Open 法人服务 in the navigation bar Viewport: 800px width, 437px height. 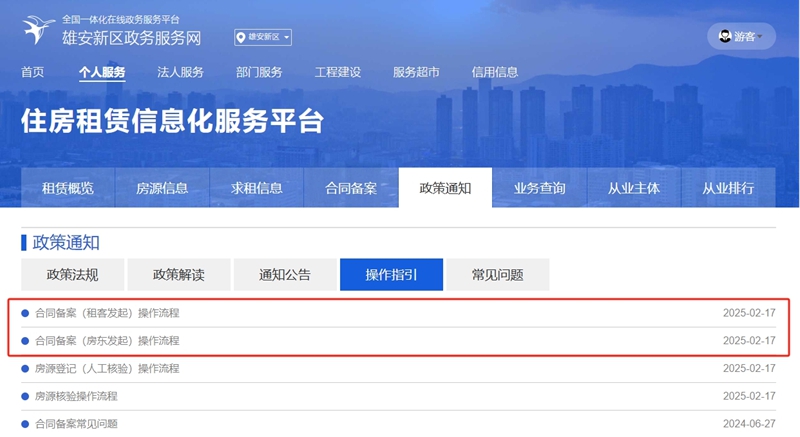click(x=180, y=72)
